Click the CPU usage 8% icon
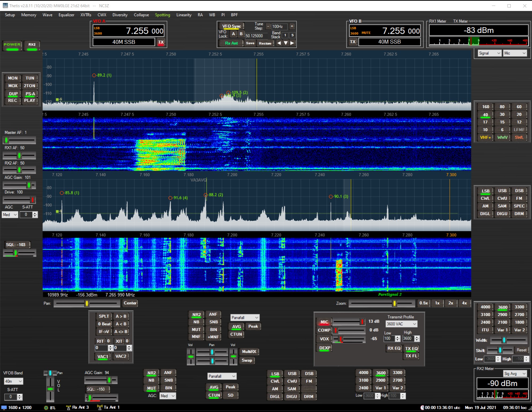This screenshot has width=532, height=412. pos(46,408)
